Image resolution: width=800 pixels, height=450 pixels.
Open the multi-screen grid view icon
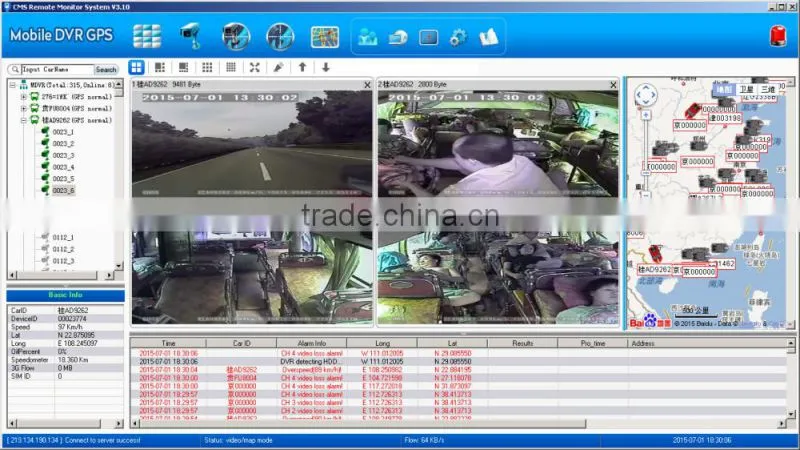point(147,36)
